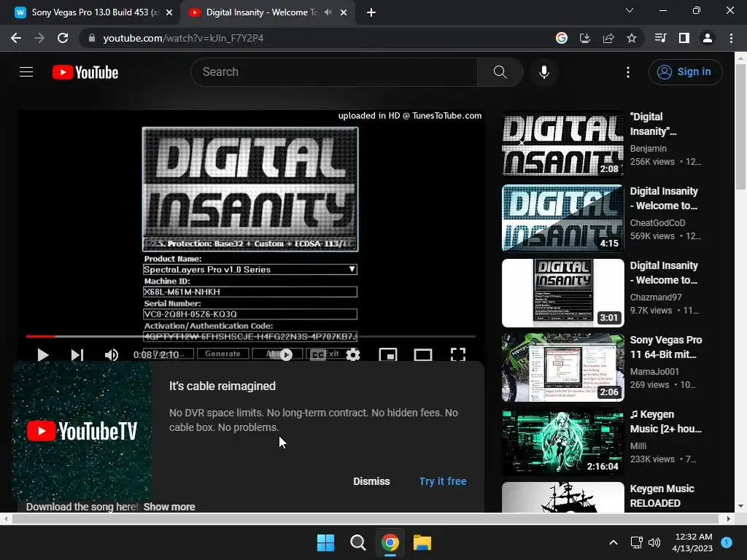The width and height of the screenshot is (747, 560).
Task: Click the forward navigation arrow
Action: pyautogui.click(x=39, y=38)
